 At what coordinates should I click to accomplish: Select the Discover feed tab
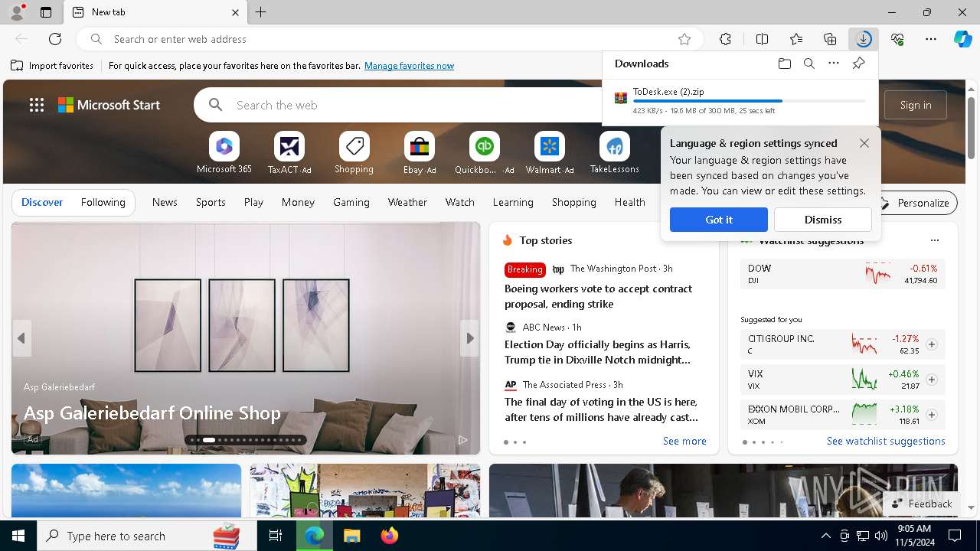coord(42,202)
